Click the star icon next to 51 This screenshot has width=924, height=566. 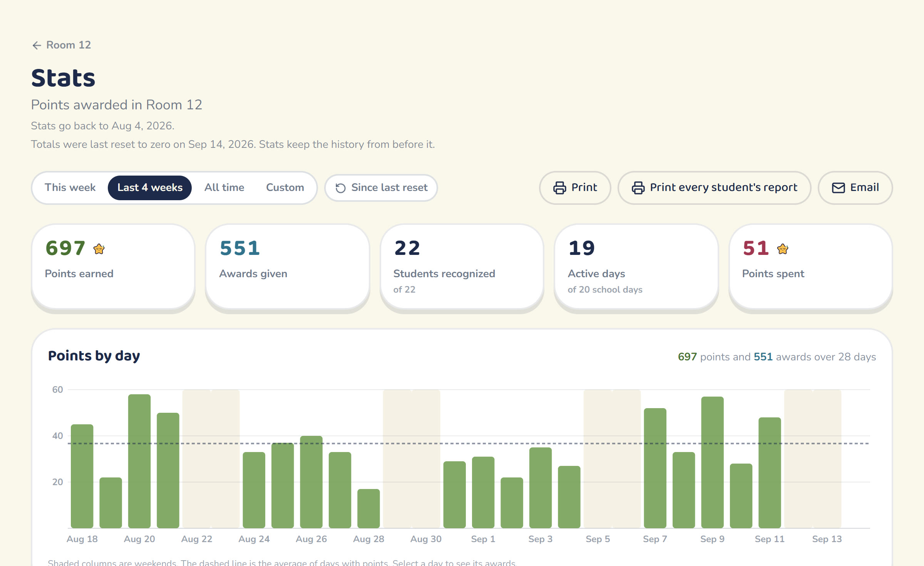coord(782,249)
